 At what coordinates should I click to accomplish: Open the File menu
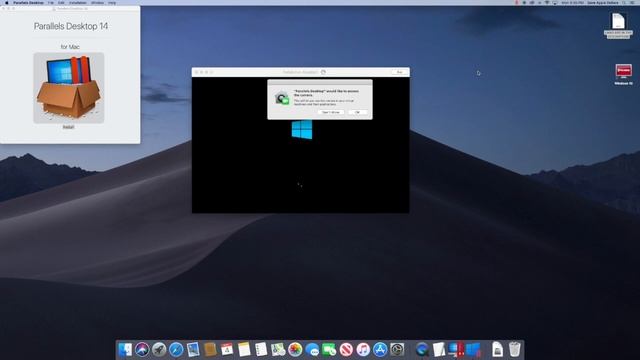click(51, 2)
